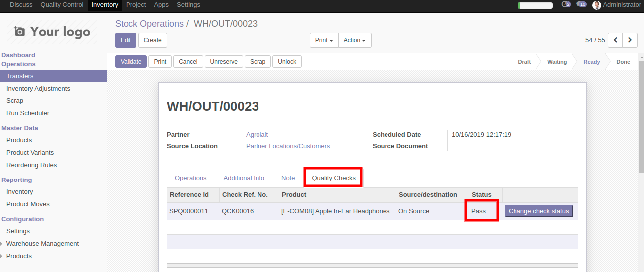Click the Validate button
This screenshot has height=272, width=644.
coord(131,62)
